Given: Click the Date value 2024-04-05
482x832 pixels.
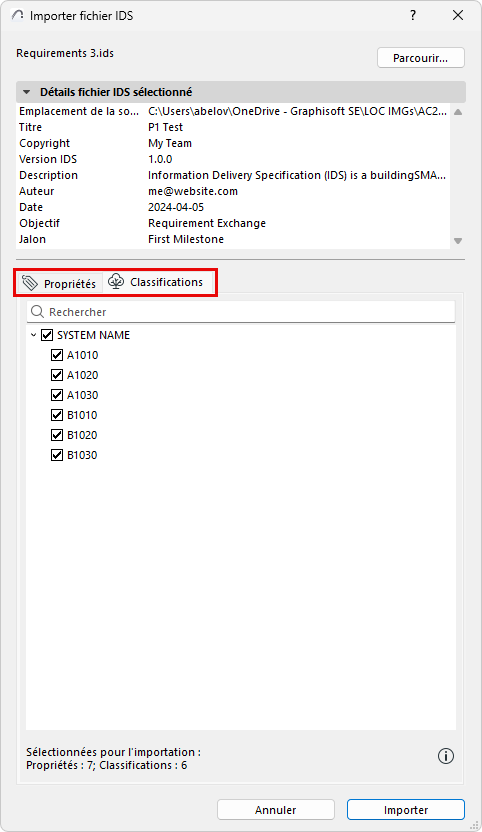Looking at the screenshot, I should click(176, 207).
